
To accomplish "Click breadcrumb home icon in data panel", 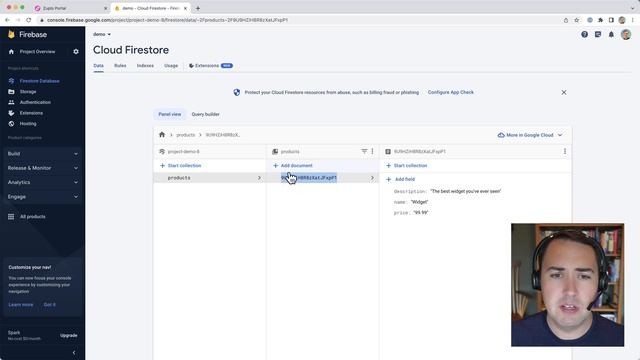I will [x=162, y=135].
